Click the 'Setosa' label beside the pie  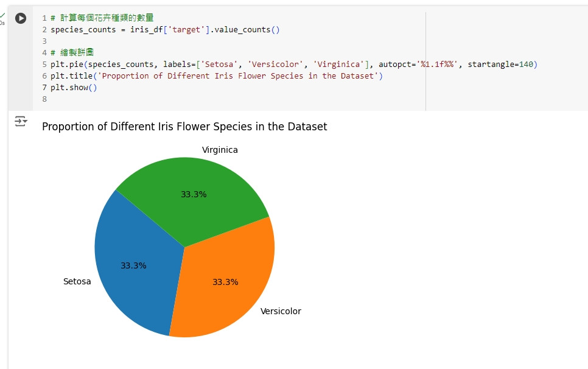tap(77, 281)
